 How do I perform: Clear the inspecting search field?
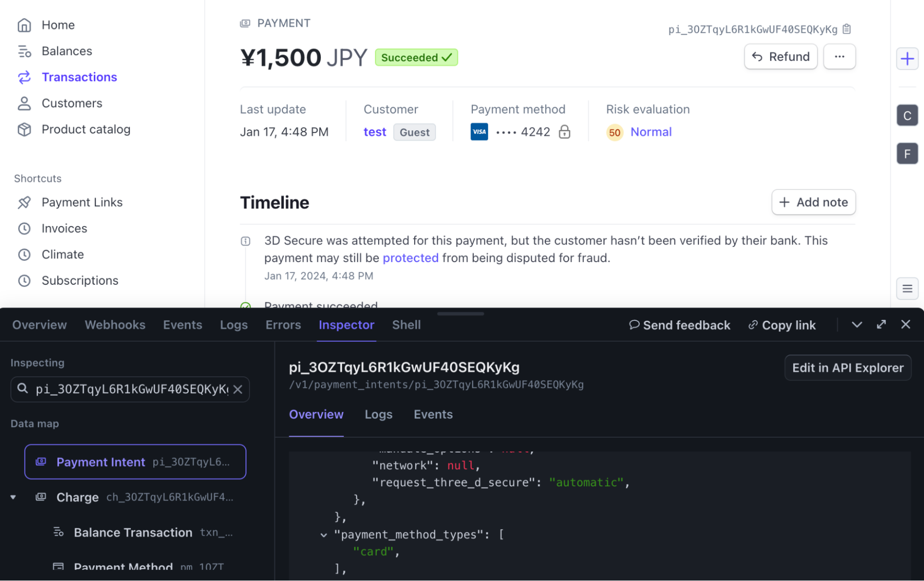pos(238,389)
